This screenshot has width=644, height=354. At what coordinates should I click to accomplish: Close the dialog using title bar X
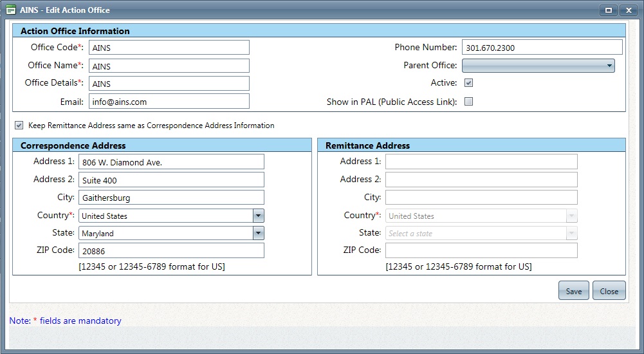tap(627, 10)
